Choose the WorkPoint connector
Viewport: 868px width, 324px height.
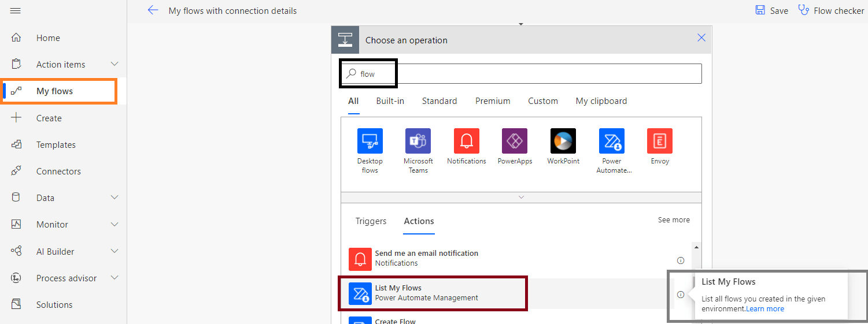[563, 147]
